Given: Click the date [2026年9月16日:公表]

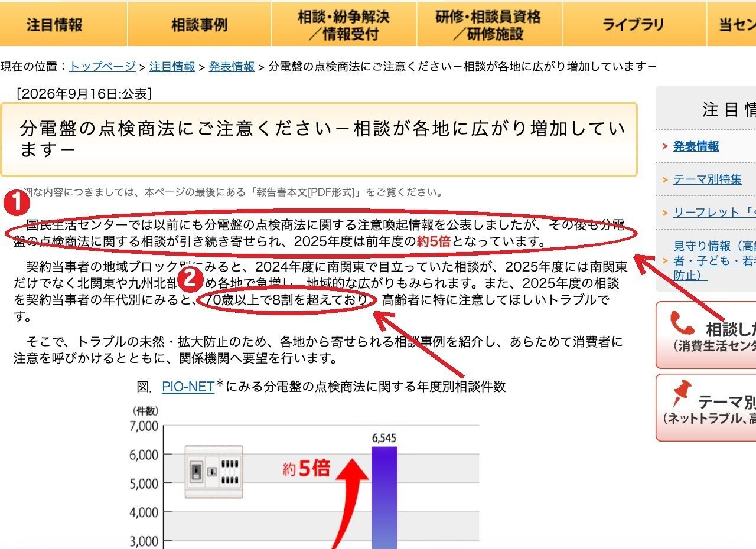Looking at the screenshot, I should 84,94.
